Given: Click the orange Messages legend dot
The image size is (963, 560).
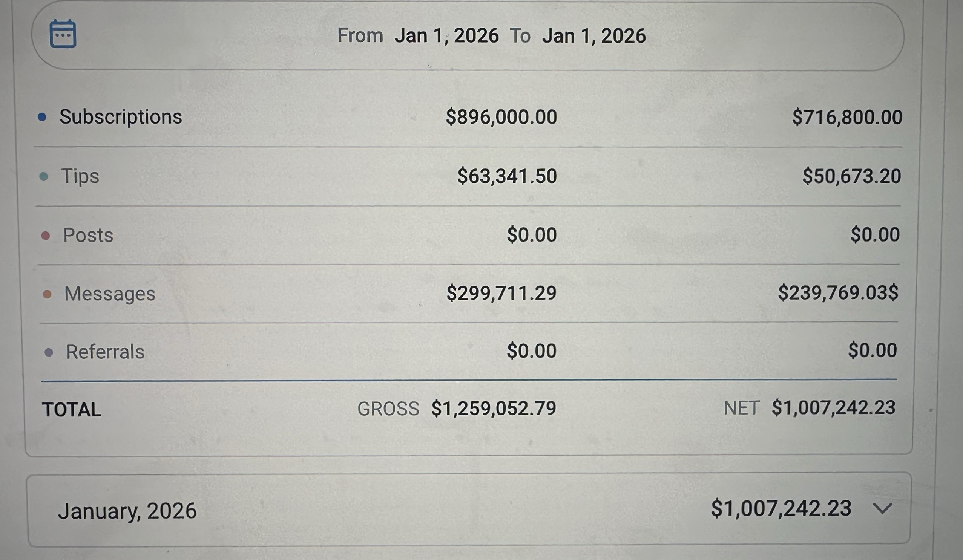Looking at the screenshot, I should tap(47, 294).
